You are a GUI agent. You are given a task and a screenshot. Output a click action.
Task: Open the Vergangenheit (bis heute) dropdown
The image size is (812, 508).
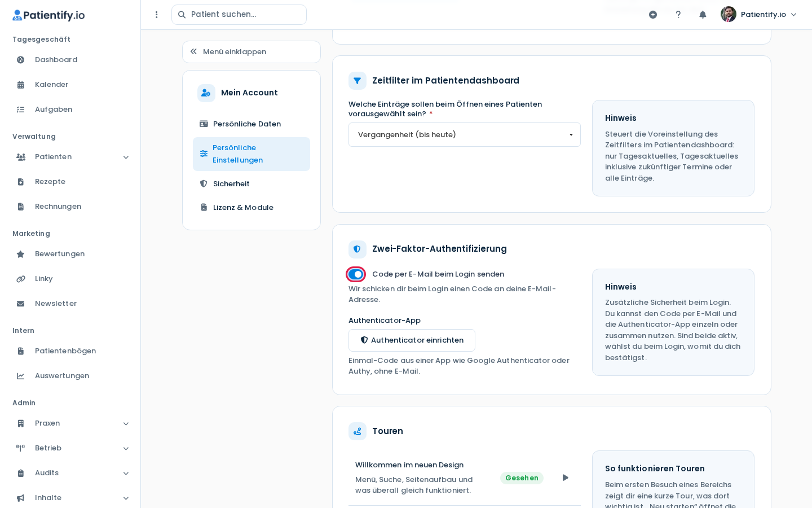pyautogui.click(x=465, y=135)
